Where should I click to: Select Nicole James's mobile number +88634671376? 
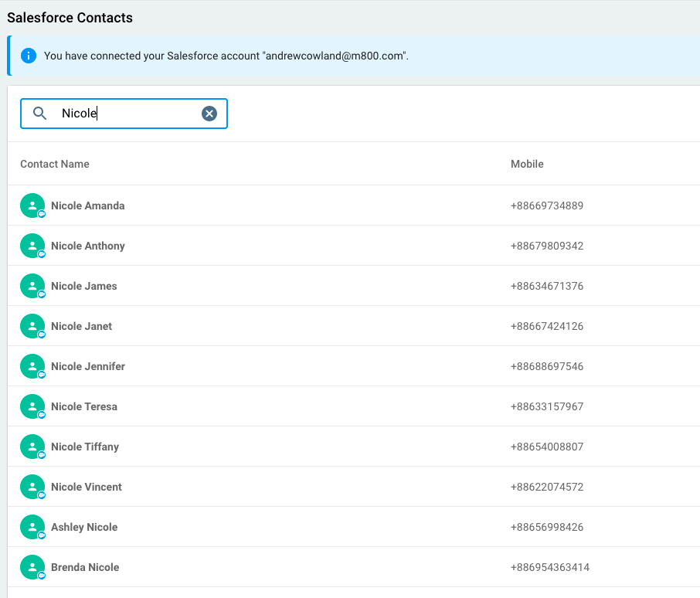(547, 286)
